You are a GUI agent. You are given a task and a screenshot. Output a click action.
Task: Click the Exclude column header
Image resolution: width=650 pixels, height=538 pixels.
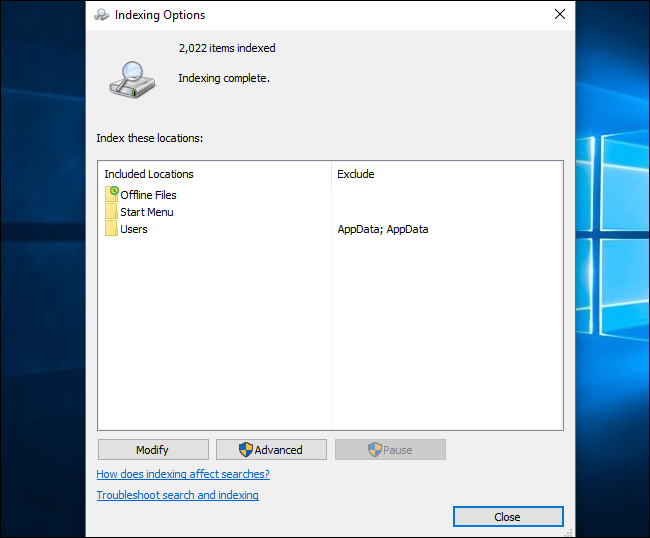(355, 174)
